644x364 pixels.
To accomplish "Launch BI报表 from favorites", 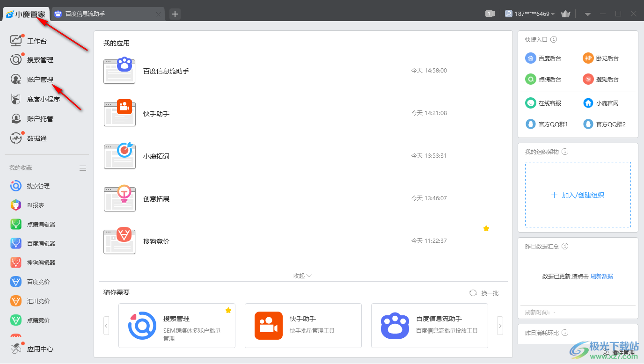I will coord(28,205).
